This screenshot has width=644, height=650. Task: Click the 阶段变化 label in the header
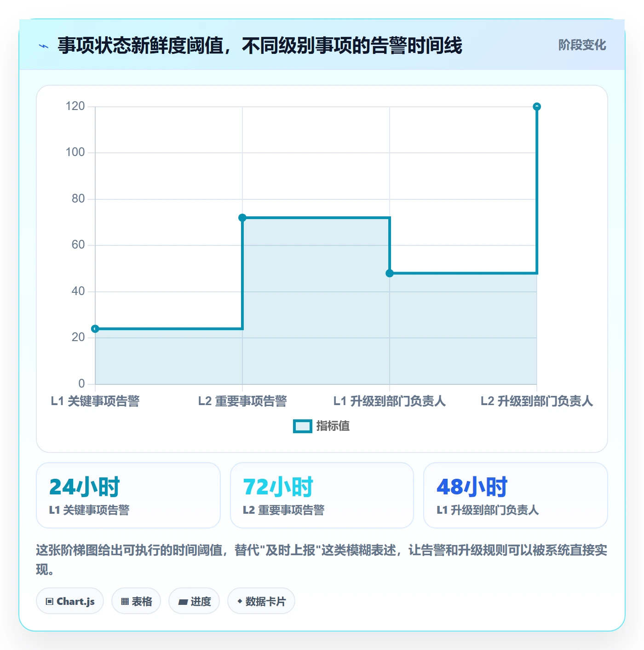tap(582, 45)
